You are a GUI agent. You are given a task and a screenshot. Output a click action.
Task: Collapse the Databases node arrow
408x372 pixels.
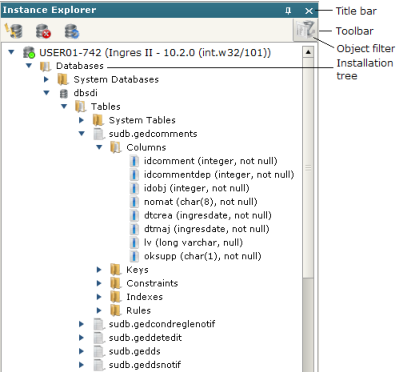[29, 66]
